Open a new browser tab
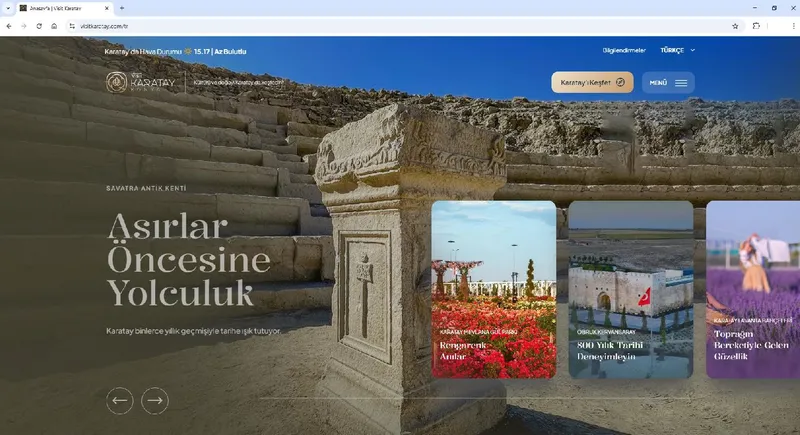Viewport: 800px width, 435px height. click(121, 8)
